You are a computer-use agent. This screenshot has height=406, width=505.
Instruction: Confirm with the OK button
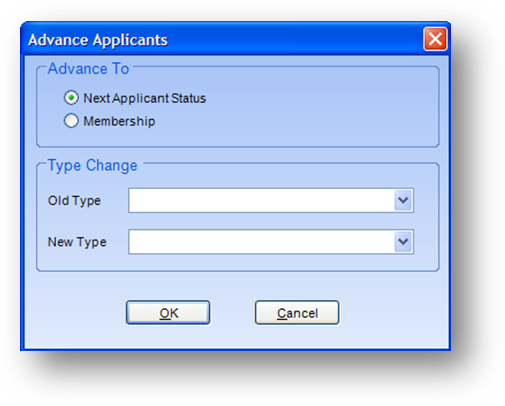168,312
